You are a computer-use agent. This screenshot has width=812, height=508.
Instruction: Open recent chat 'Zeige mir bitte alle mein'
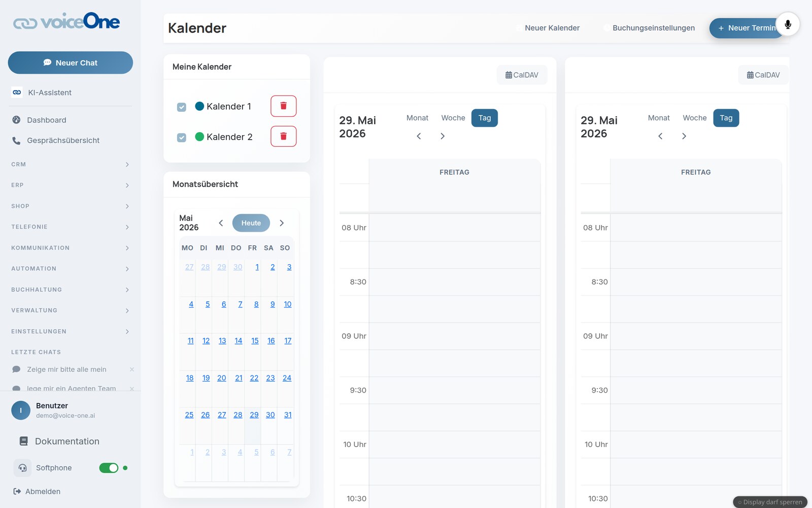(66, 369)
